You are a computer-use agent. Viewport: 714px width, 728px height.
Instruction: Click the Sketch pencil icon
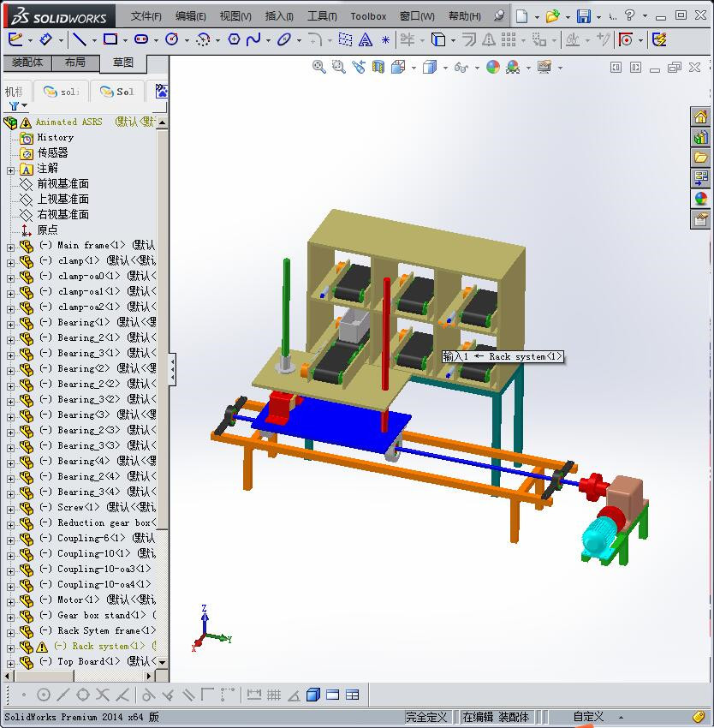(15, 39)
